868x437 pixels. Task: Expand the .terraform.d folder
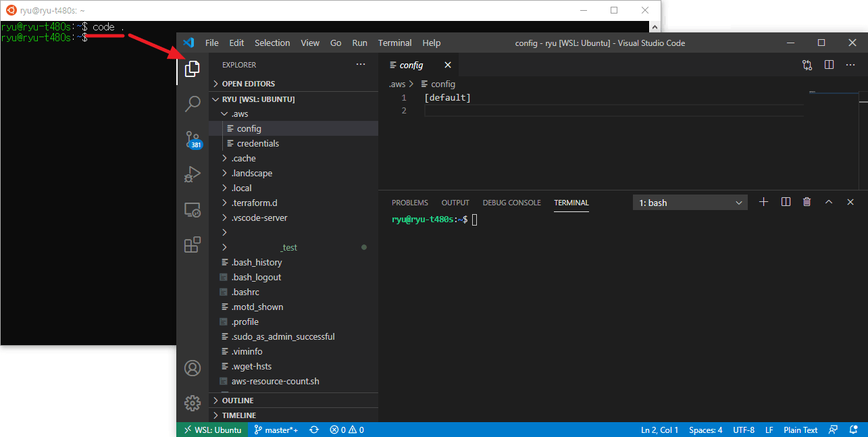[294, 203]
